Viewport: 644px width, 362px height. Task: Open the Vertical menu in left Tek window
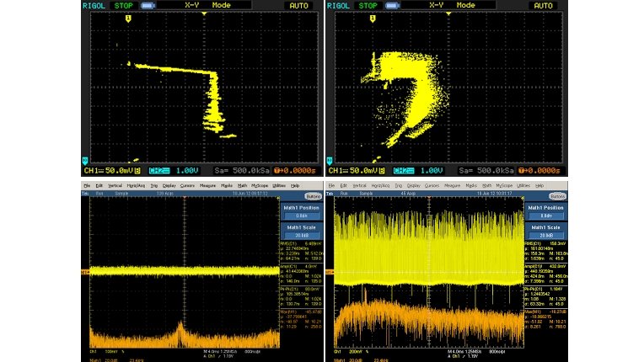[115, 185]
